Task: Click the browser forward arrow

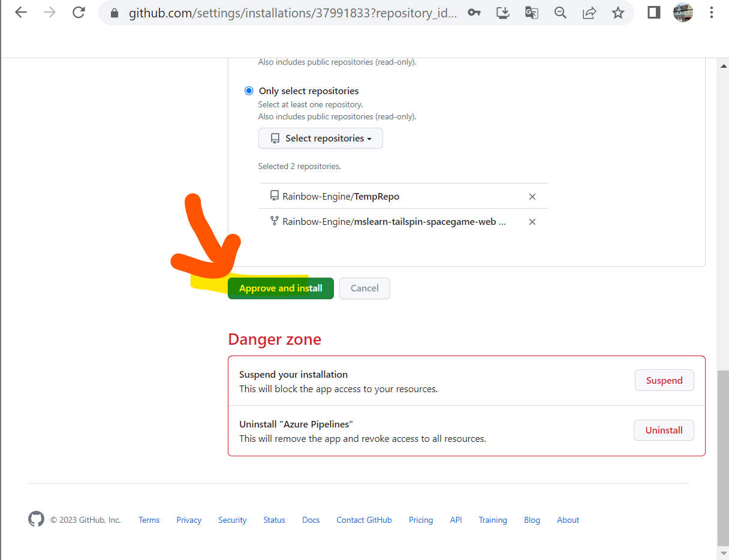Action: click(x=50, y=13)
